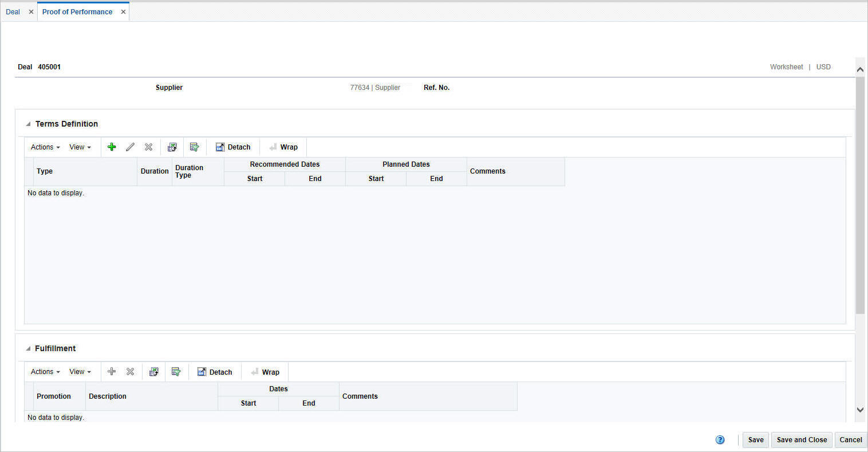Collapse the Fulfillment section

(28, 349)
